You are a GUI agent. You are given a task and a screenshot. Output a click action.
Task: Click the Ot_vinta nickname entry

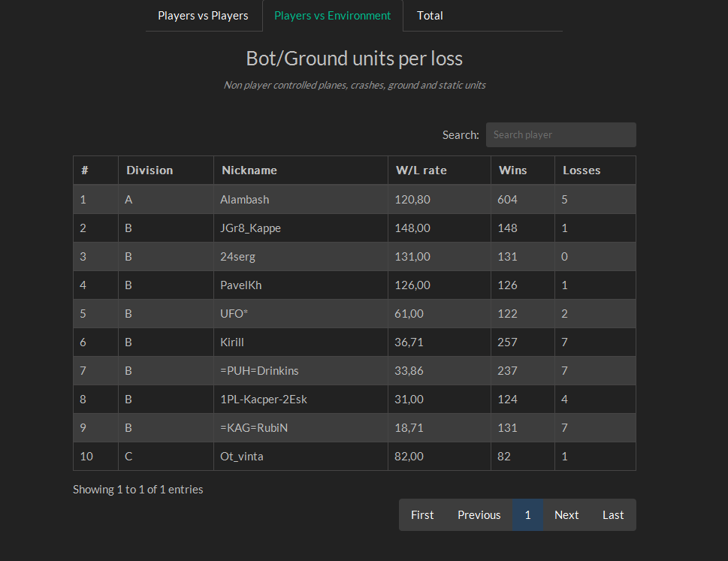[241, 457]
